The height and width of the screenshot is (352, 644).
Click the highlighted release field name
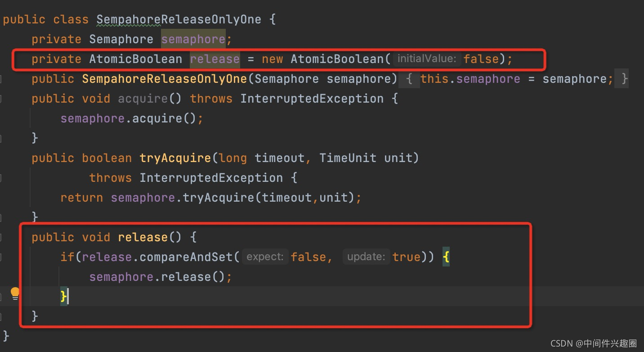click(215, 59)
